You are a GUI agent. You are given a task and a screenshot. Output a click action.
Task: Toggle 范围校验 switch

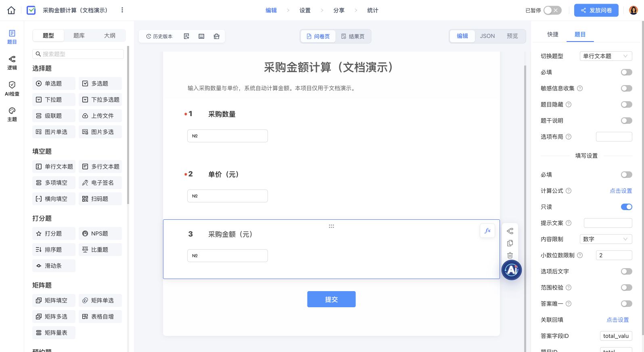coord(627,287)
